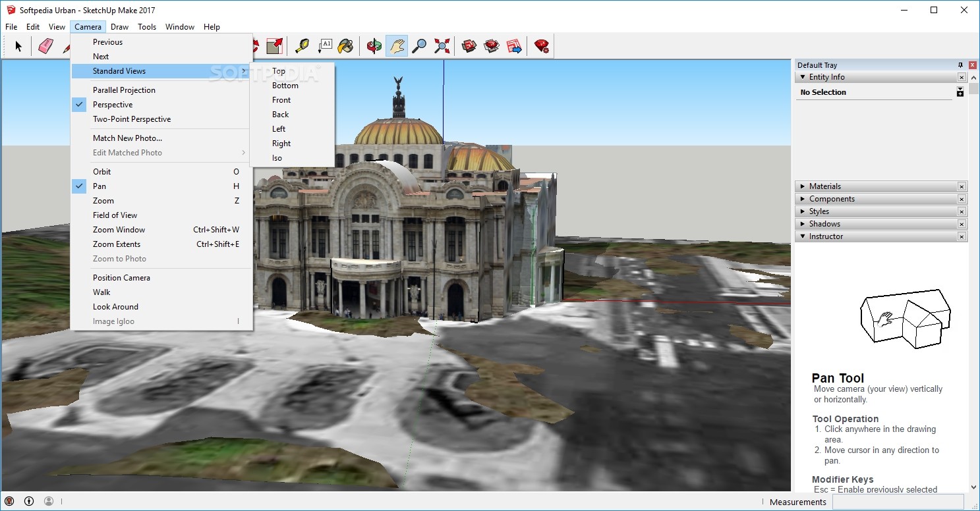Open 3D Warehouse from the toolbar
This screenshot has width=980, height=511.
[x=469, y=46]
